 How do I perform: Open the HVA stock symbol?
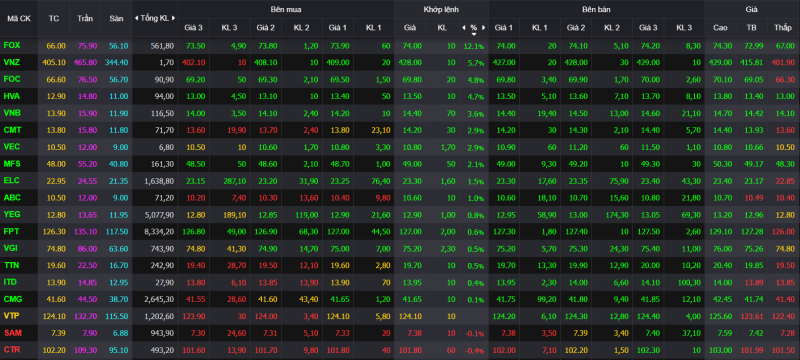point(12,96)
